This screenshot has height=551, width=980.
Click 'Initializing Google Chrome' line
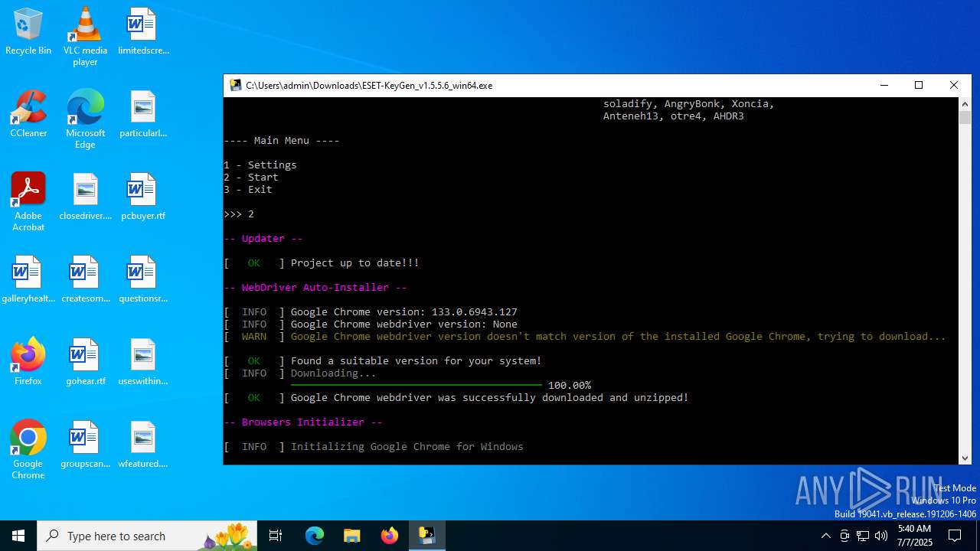pyautogui.click(x=374, y=447)
